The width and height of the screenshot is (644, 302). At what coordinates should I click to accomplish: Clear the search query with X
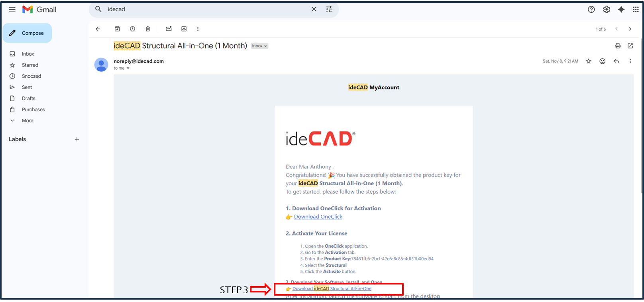tap(314, 9)
